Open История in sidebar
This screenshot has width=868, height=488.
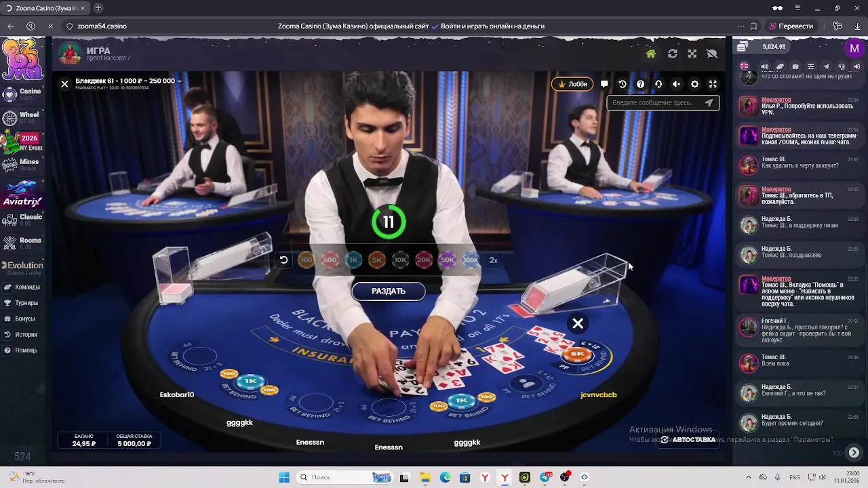pyautogui.click(x=21, y=335)
